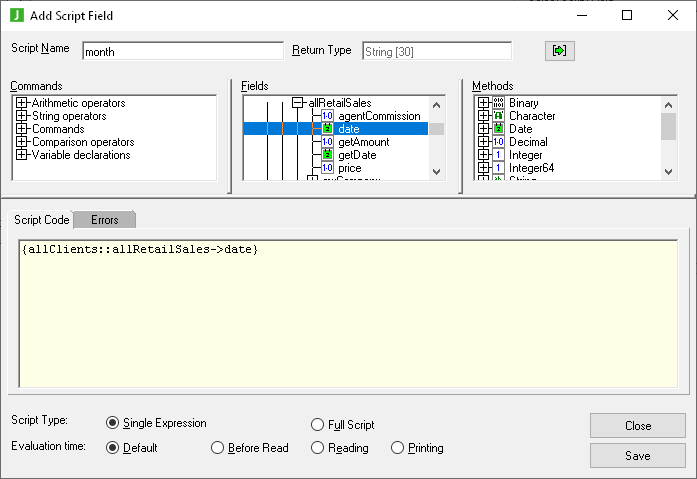Expand the Arithmetic operators node
The image size is (697, 479).
coord(21,103)
